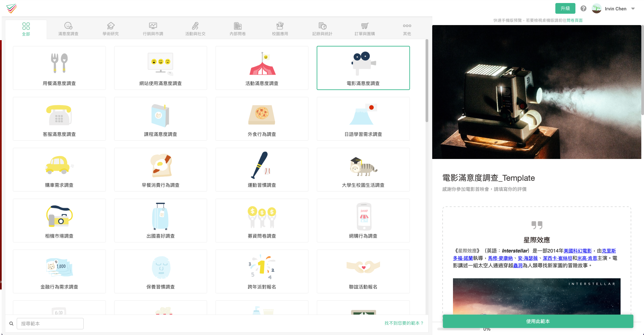Image resolution: width=644 pixels, height=335 pixels.
Task: Select the 聯誼活動報名 heart hands template
Action: 363,271
